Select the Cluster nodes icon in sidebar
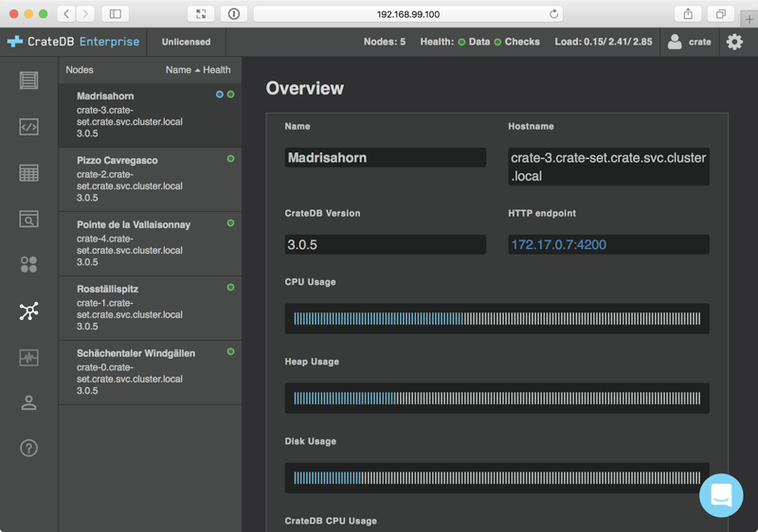 [x=28, y=311]
